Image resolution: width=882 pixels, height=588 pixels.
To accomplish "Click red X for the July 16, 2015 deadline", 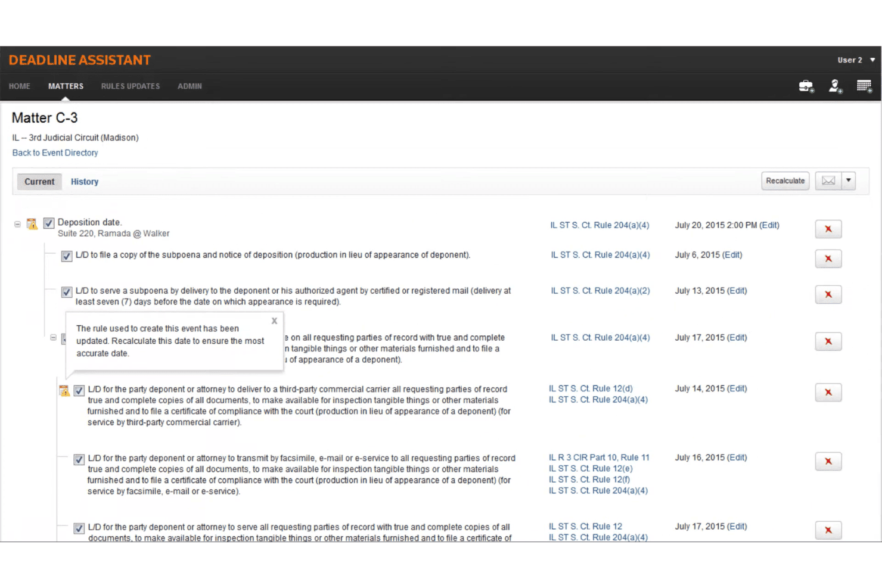I will (828, 461).
